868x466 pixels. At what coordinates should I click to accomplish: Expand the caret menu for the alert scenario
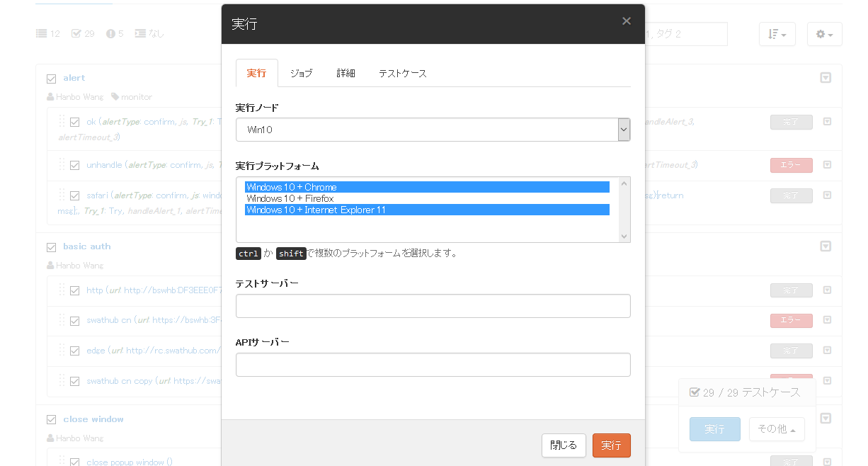pyautogui.click(x=825, y=78)
